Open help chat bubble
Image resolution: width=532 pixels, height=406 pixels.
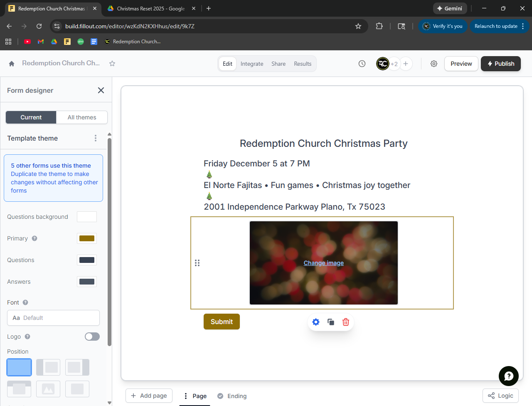508,376
